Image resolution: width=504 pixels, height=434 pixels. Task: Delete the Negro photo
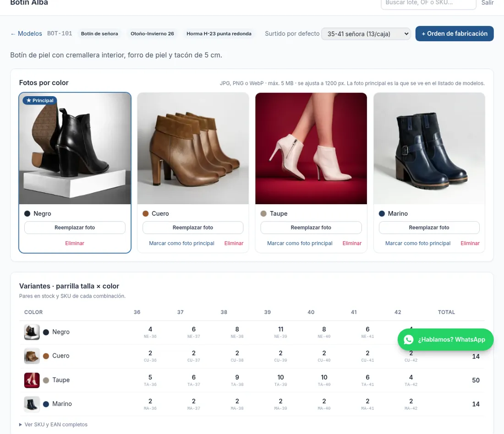pos(75,243)
